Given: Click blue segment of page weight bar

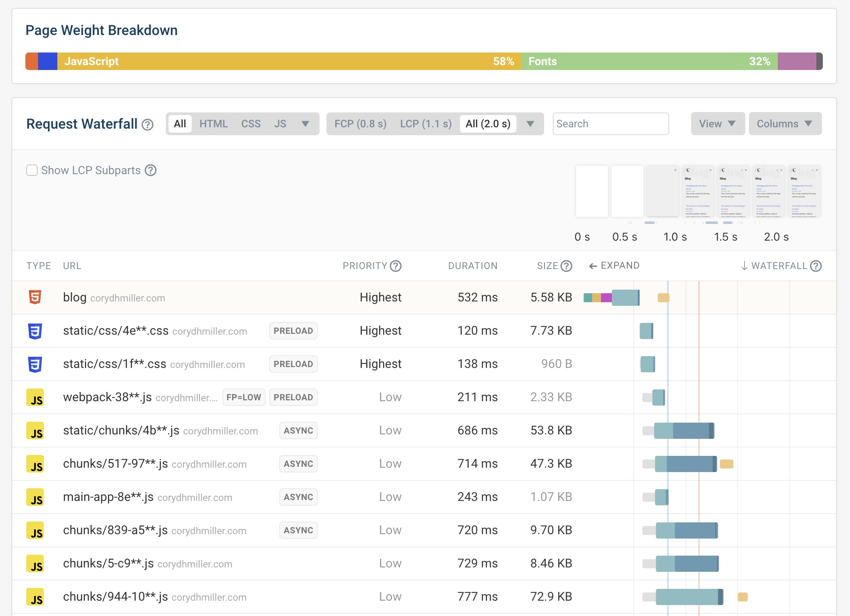Looking at the screenshot, I should (48, 61).
